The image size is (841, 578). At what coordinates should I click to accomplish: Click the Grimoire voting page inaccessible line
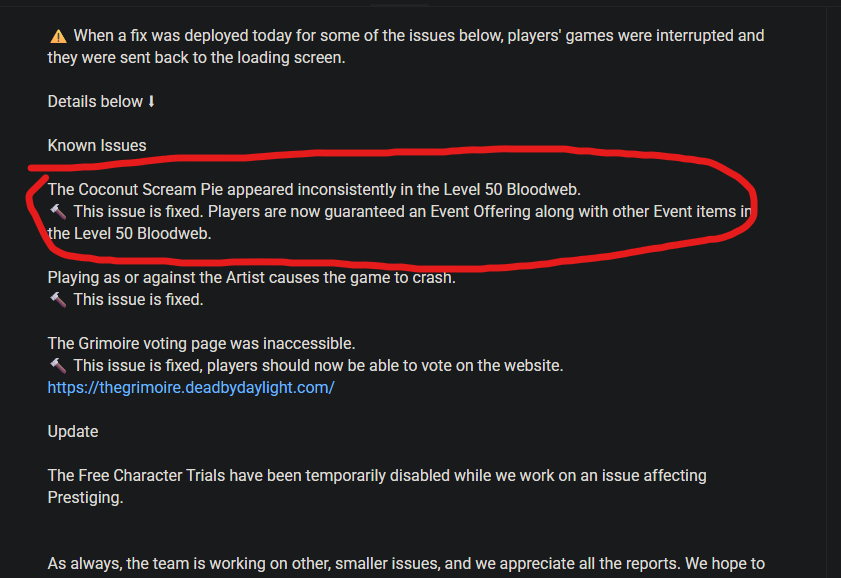201,343
